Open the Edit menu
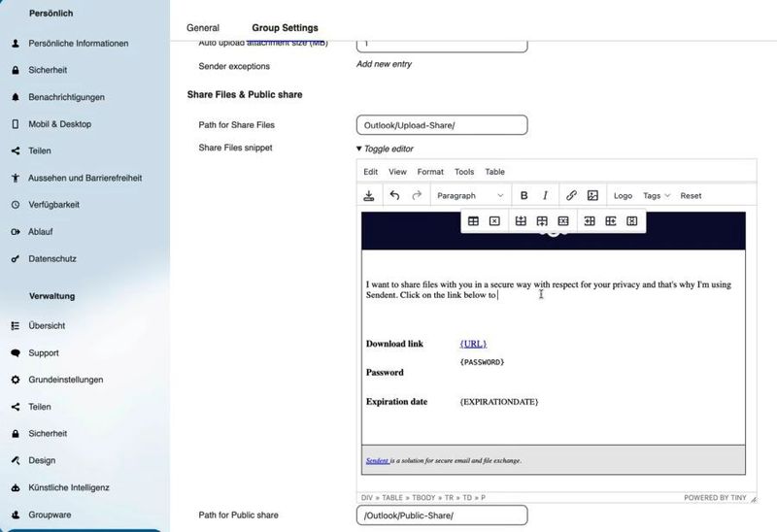This screenshot has width=777, height=532. (371, 172)
